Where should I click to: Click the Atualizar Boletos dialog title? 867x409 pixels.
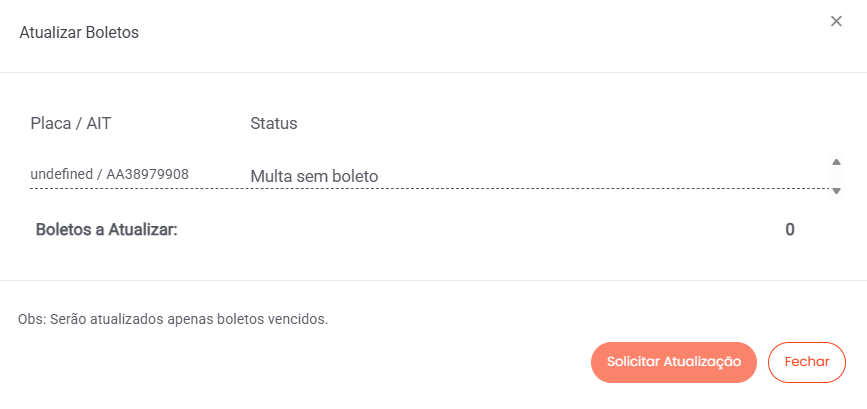(79, 33)
